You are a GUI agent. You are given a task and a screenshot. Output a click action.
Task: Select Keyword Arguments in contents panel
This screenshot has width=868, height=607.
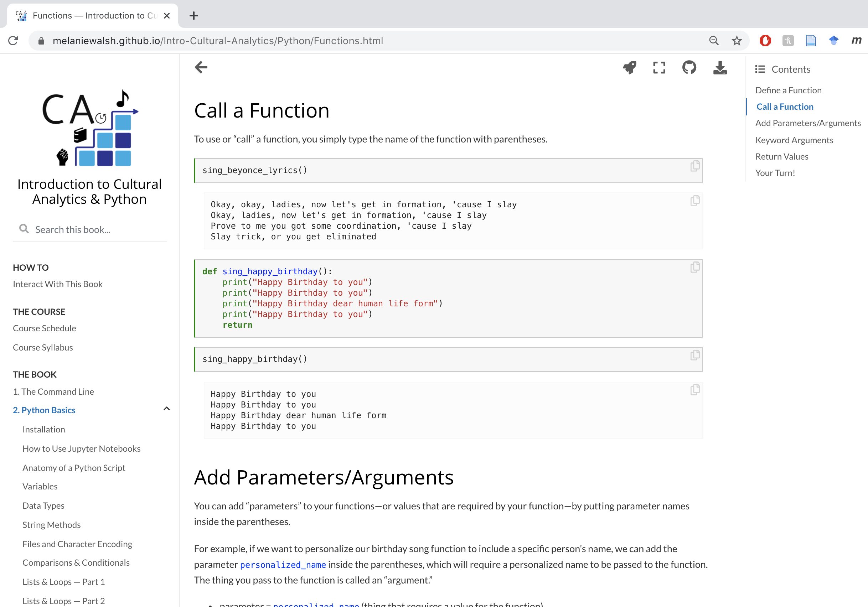794,139
